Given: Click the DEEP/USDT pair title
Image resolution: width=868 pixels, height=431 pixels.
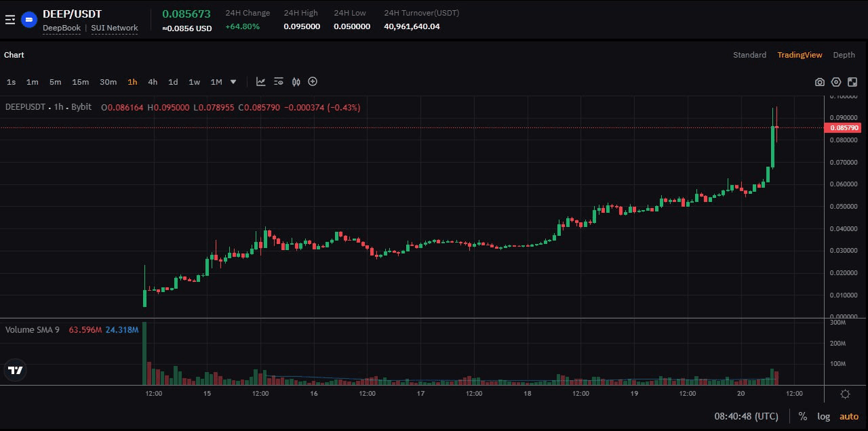Looking at the screenshot, I should tap(73, 14).
